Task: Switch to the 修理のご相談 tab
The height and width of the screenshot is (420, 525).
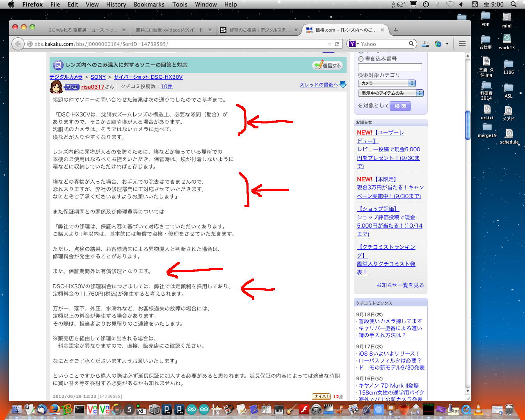Action: pos(259,30)
